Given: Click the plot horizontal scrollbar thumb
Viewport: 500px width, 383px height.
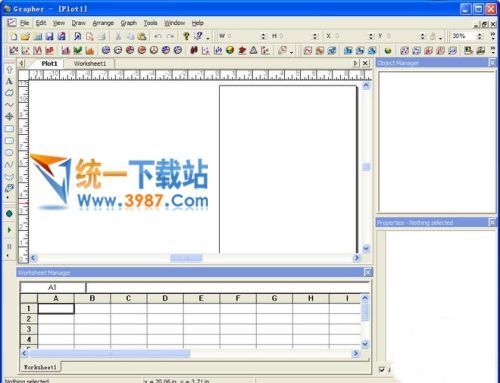Looking at the screenshot, I should pyautogui.click(x=186, y=258).
